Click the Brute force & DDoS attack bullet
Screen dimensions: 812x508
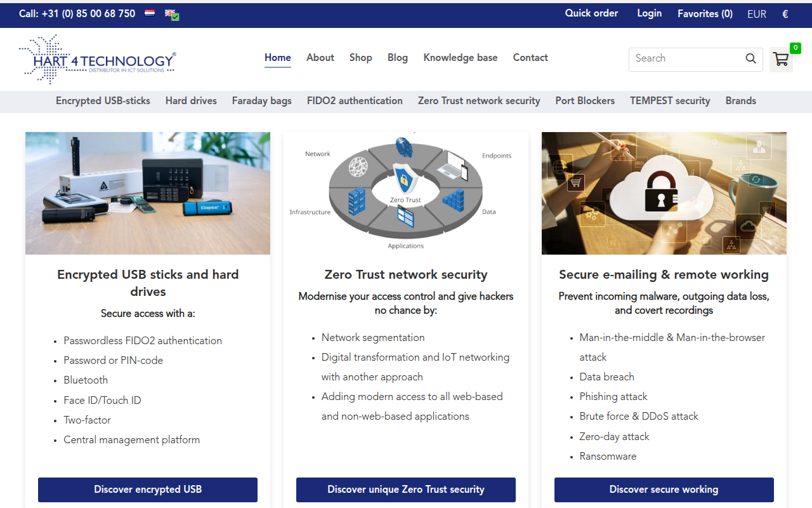pyautogui.click(x=639, y=417)
